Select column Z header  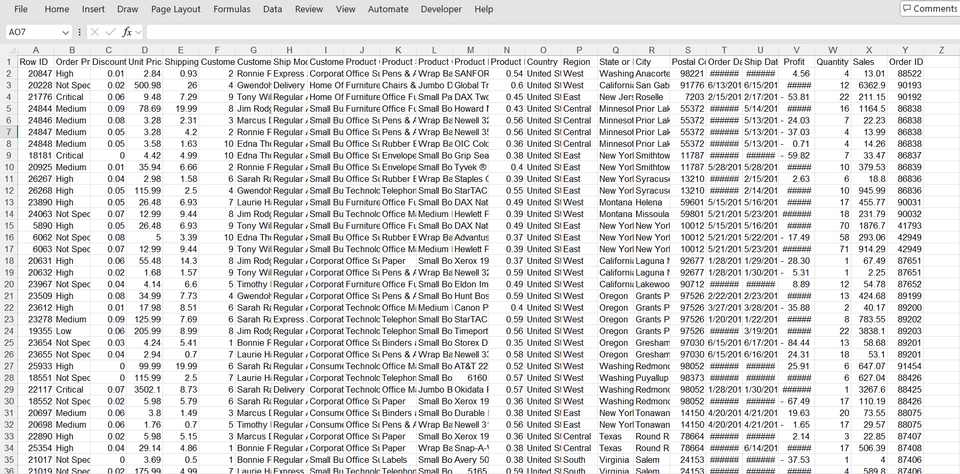(942, 50)
